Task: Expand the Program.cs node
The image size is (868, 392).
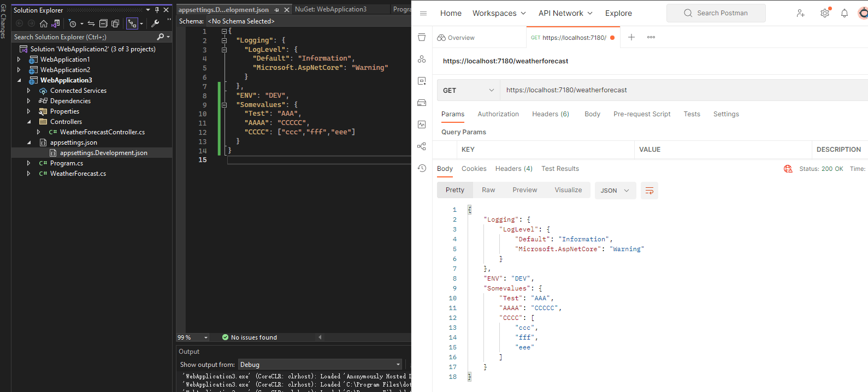Action: coord(28,163)
